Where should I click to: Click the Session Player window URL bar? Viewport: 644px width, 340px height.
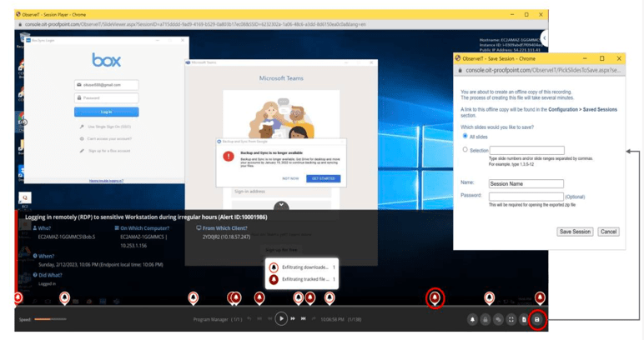pyautogui.click(x=282, y=24)
